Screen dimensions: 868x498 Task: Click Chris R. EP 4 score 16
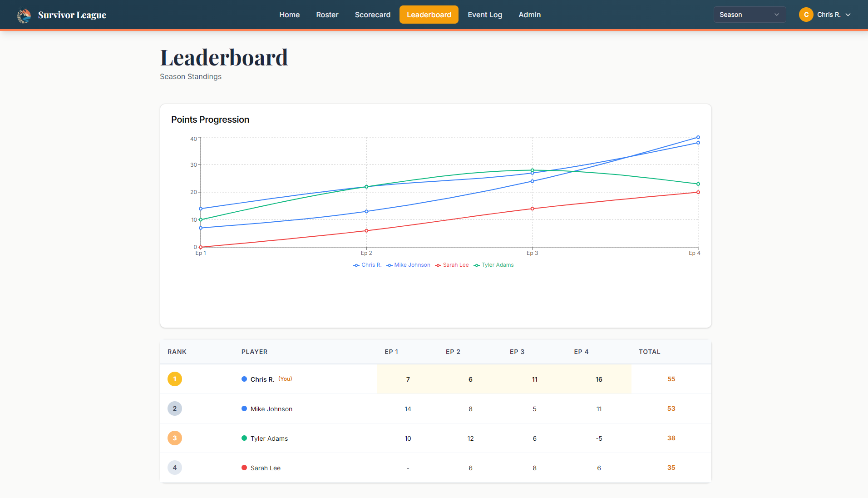coord(599,379)
